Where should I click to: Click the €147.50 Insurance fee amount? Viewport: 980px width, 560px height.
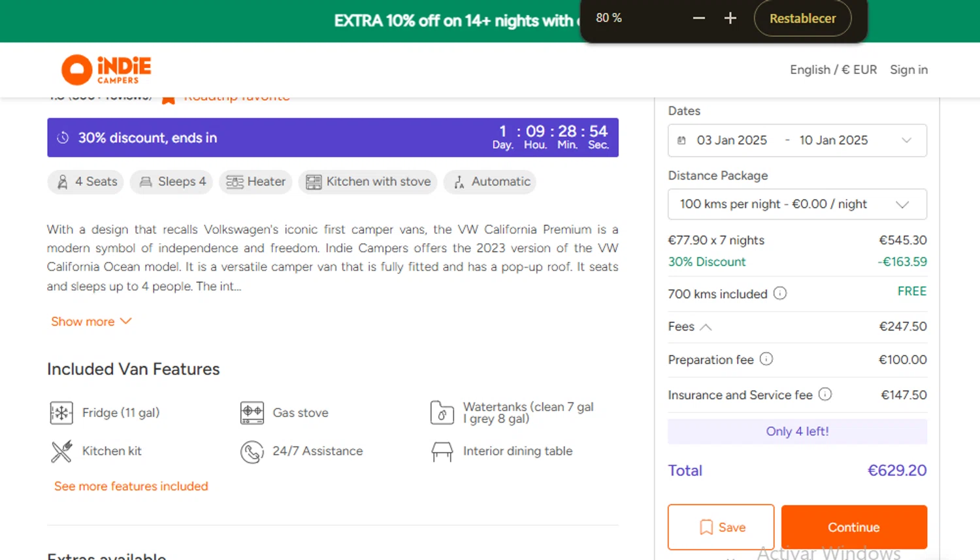[904, 395]
